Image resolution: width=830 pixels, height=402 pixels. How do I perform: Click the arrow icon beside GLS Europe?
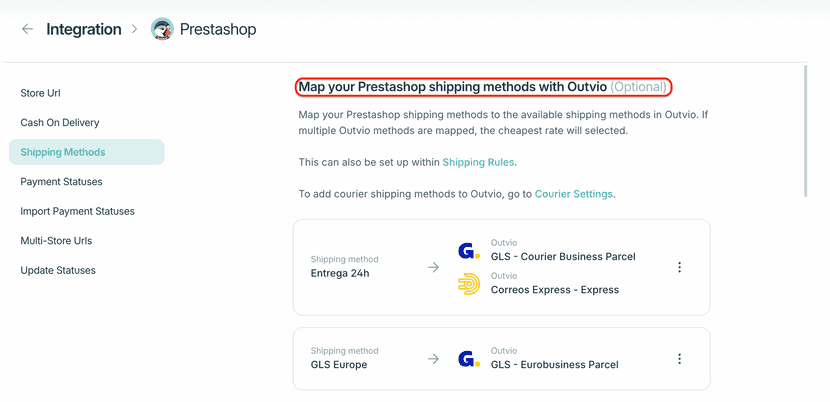[433, 358]
